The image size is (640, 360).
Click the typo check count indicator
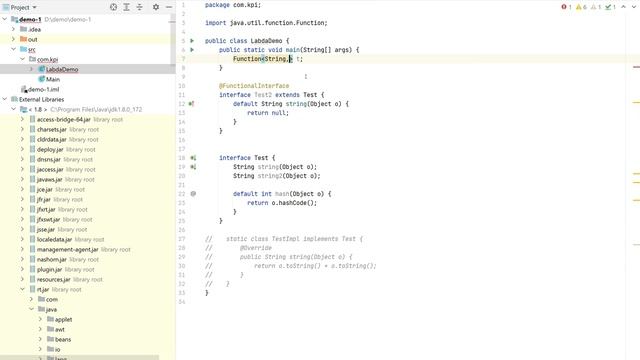[x=611, y=7]
